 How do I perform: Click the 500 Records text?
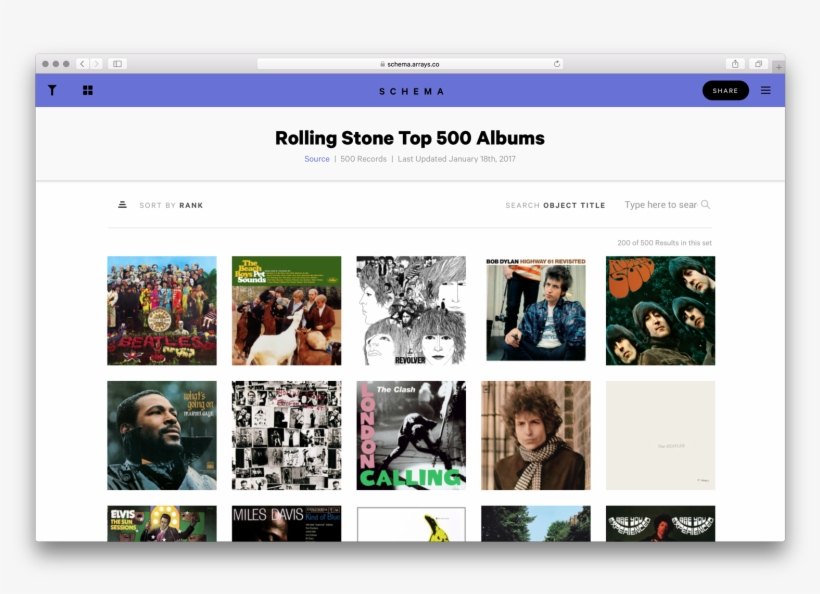pos(363,159)
